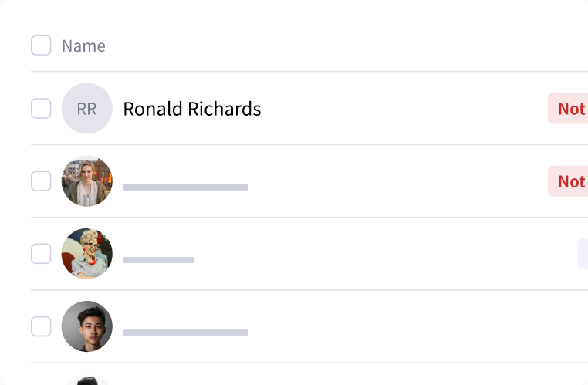Click the partially visible avatar at bottom

pos(86,380)
